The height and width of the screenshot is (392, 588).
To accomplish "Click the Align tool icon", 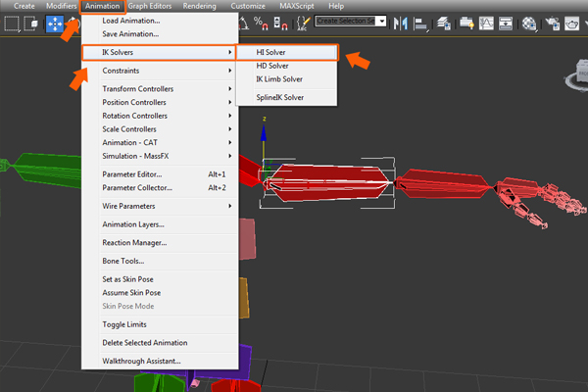I will point(421,24).
